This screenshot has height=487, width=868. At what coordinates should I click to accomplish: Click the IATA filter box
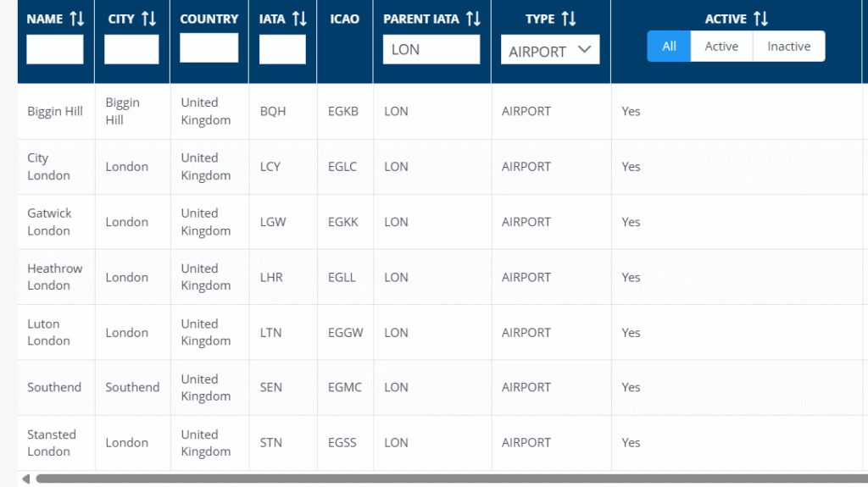click(282, 49)
